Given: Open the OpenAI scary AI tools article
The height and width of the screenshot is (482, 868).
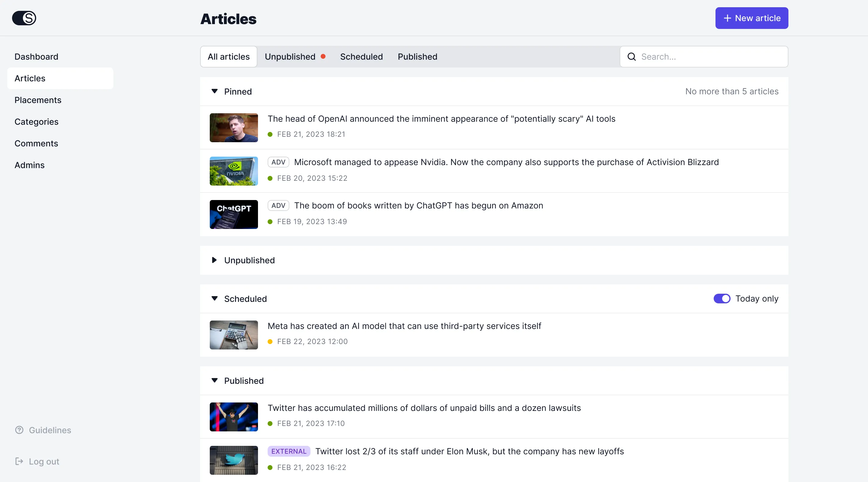Looking at the screenshot, I should [441, 119].
